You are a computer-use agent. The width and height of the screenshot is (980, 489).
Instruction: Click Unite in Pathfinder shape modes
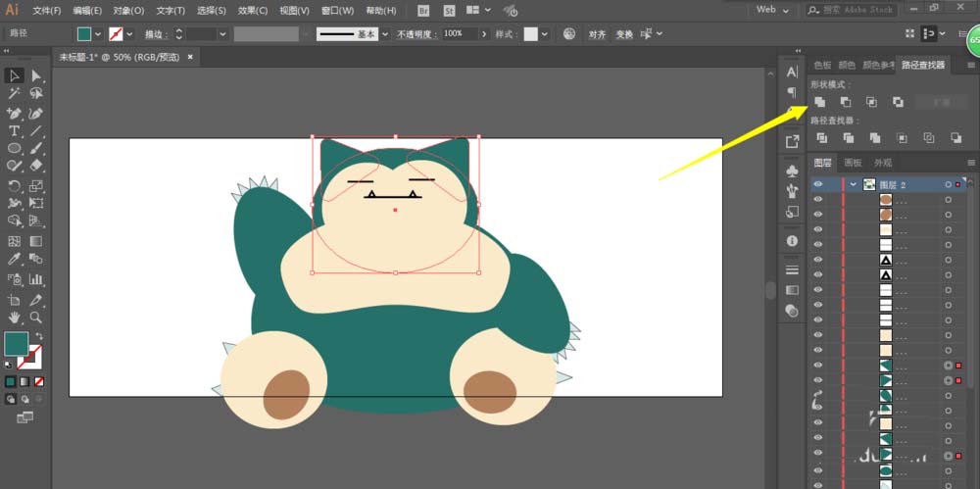[820, 102]
